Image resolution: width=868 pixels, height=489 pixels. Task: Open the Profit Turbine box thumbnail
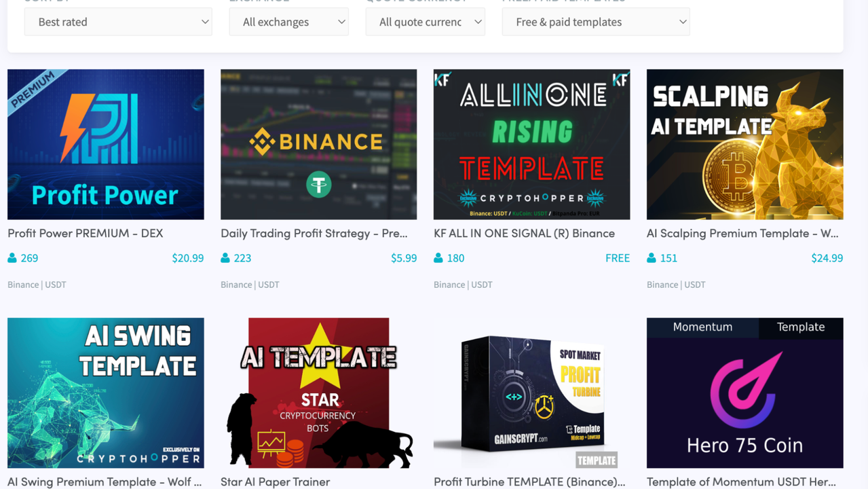click(532, 393)
